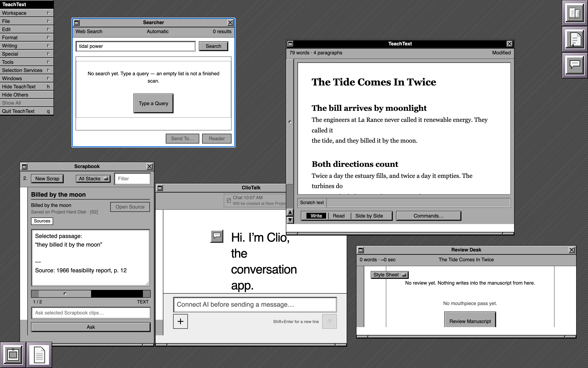Click the Scrapbook horizontal scroller bar
This screenshot has width=588, height=368.
tap(91, 294)
